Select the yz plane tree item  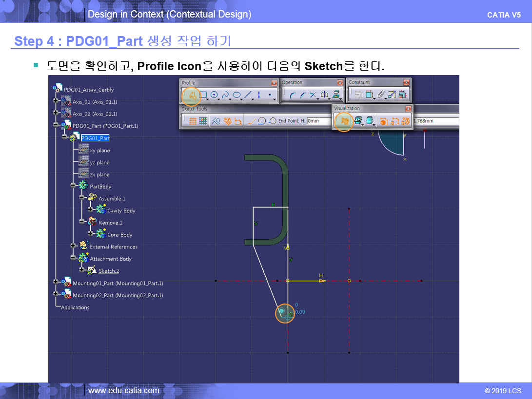(x=99, y=163)
